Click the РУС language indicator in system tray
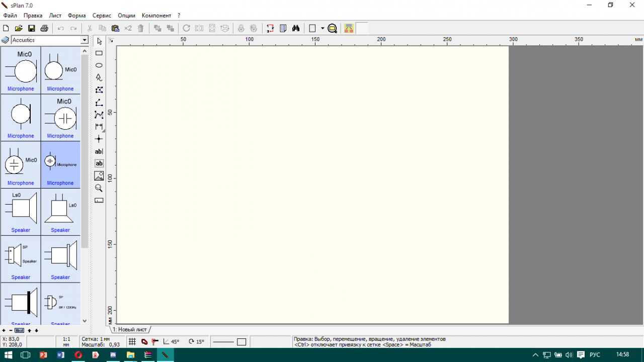The height and width of the screenshot is (362, 644). point(595,354)
